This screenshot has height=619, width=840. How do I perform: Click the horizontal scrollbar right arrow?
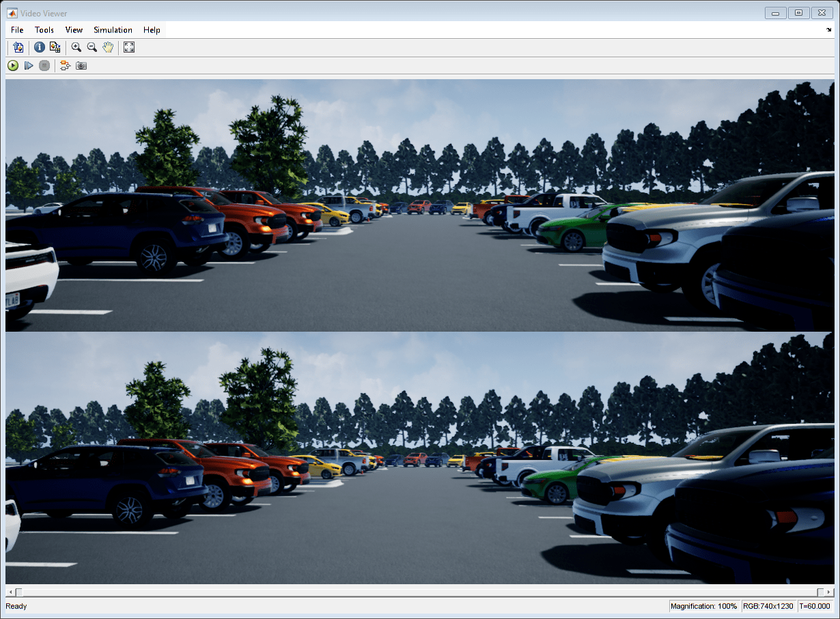830,592
